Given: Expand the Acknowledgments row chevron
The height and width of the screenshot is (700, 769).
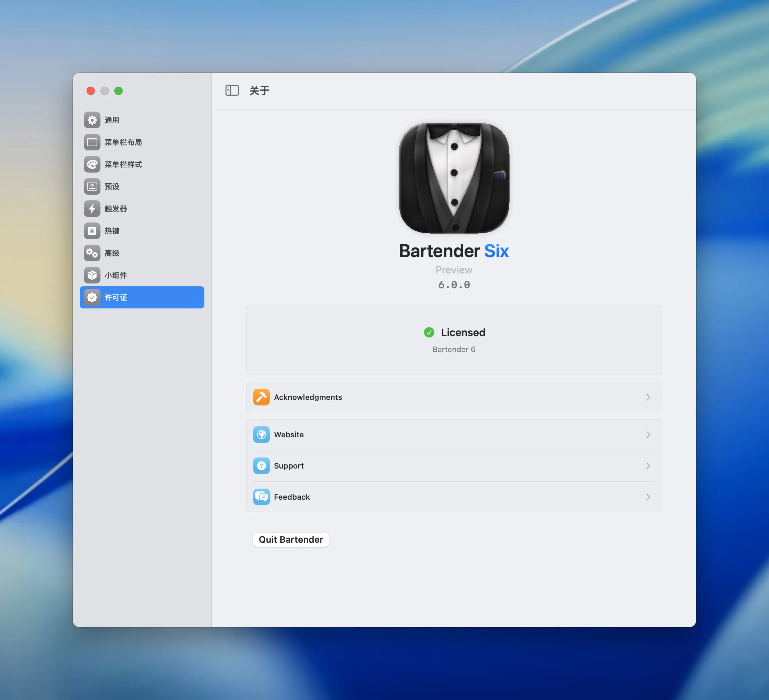Looking at the screenshot, I should (648, 397).
